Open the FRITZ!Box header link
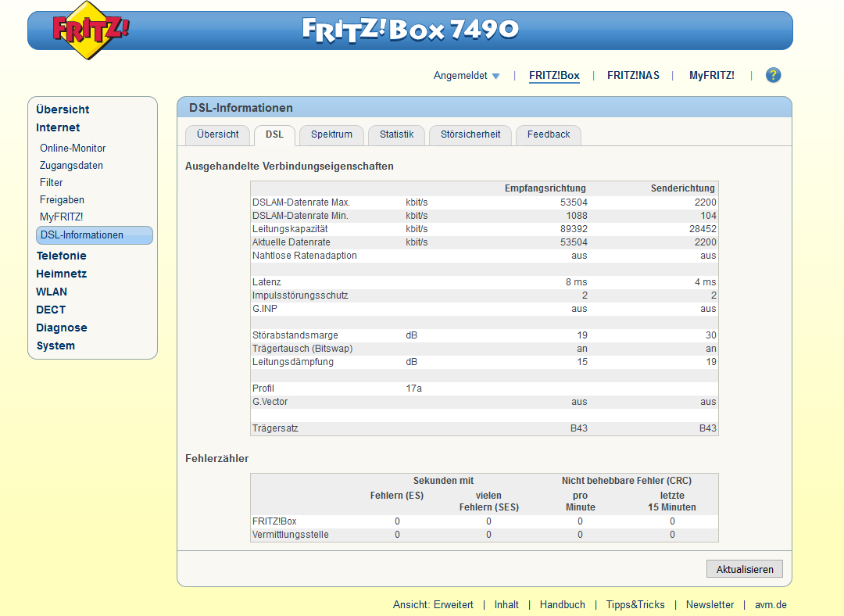Viewport: 844px width, 616px height. coord(554,75)
